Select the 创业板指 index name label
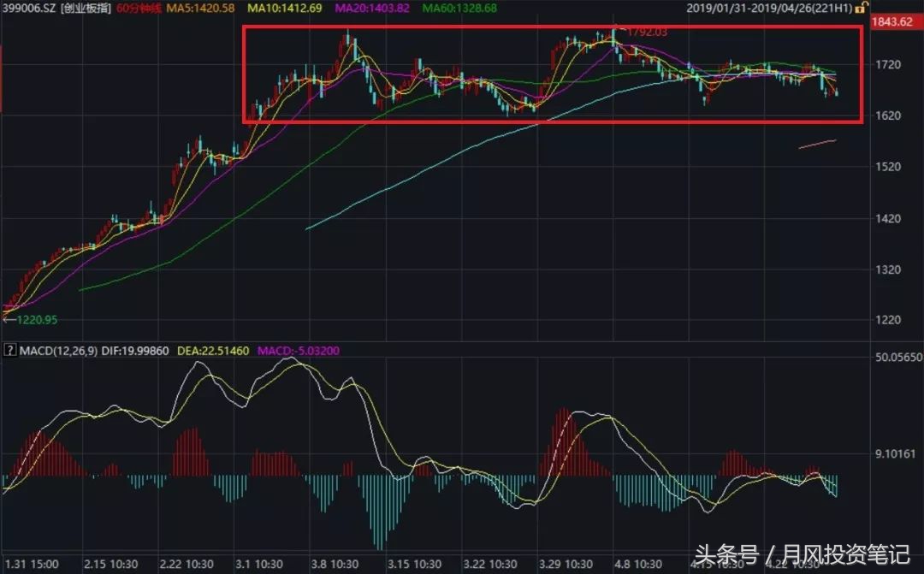 coord(86,9)
